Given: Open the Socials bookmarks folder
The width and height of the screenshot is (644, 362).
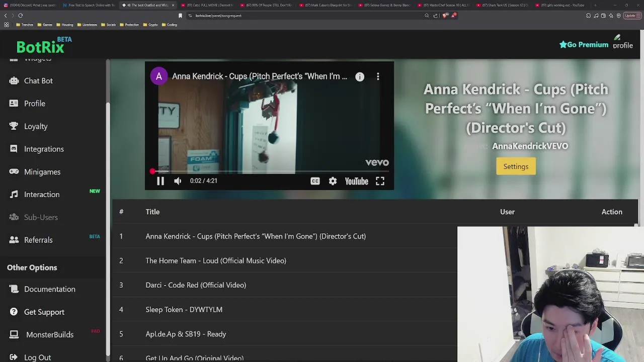Looking at the screenshot, I should (109, 25).
